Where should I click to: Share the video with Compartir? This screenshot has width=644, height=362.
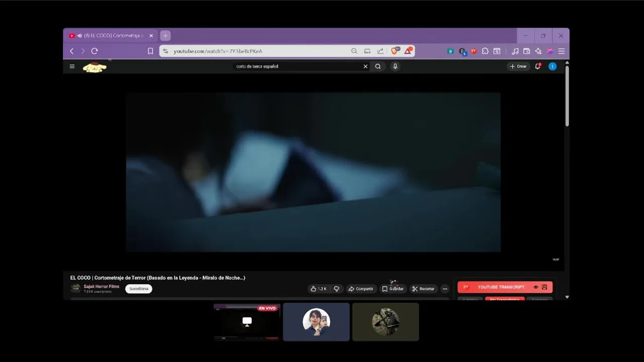361,289
